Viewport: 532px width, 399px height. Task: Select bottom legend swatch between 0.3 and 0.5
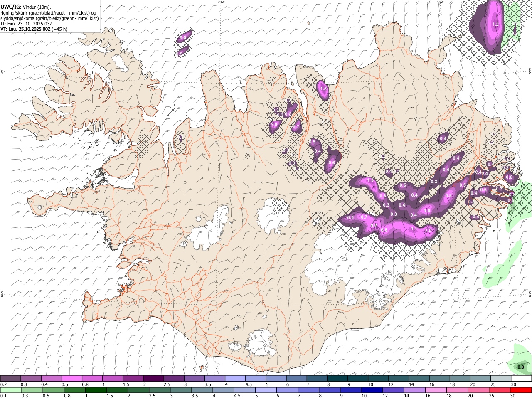pyautogui.click(x=32, y=390)
